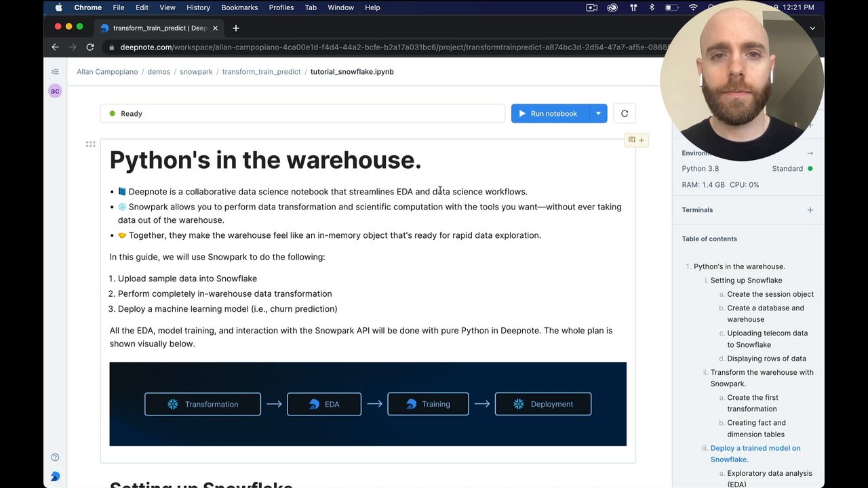Add a comment to the title block
The height and width of the screenshot is (488, 868).
click(636, 140)
